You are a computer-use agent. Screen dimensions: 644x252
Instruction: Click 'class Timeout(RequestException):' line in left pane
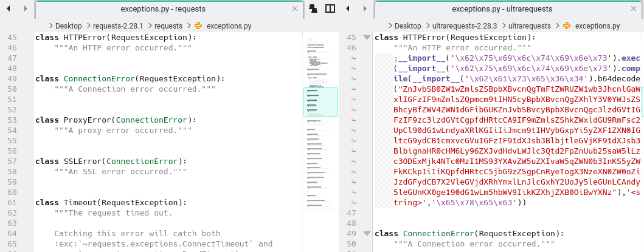[111, 202]
